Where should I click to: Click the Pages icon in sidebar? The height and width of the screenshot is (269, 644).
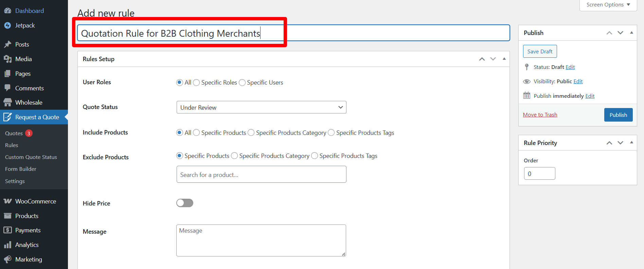(x=7, y=74)
